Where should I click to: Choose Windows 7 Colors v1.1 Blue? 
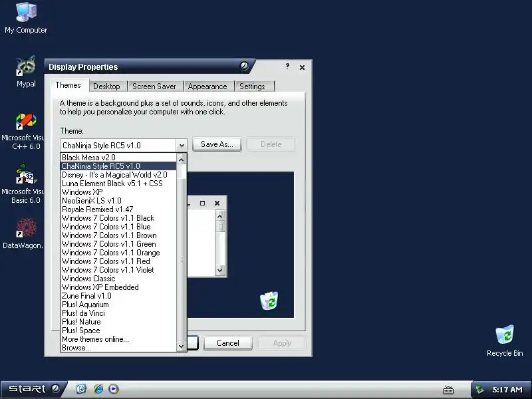[118, 227]
